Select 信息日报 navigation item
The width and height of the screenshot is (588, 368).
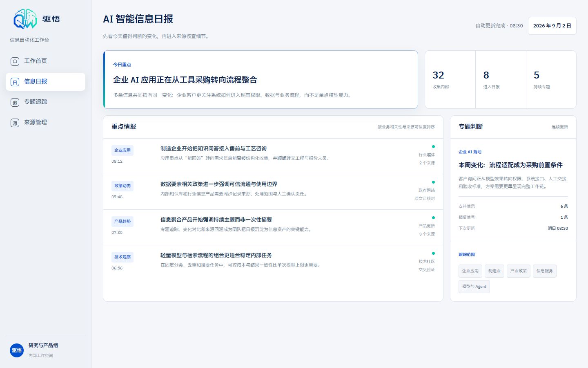[x=45, y=82]
